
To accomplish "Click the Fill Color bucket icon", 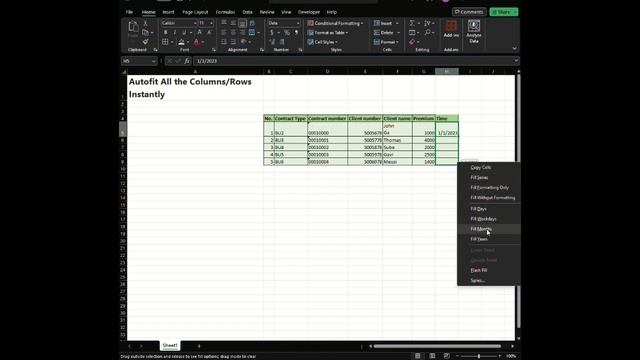I will coord(181,42).
